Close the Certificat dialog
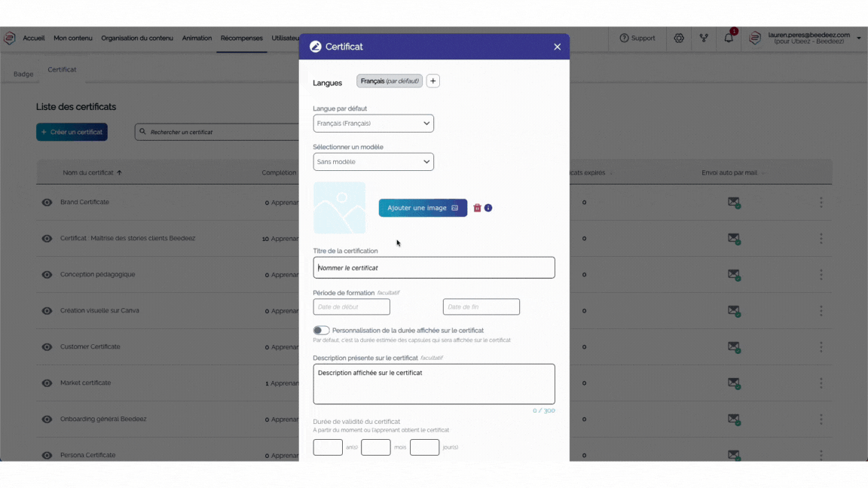868x488 pixels. click(558, 47)
